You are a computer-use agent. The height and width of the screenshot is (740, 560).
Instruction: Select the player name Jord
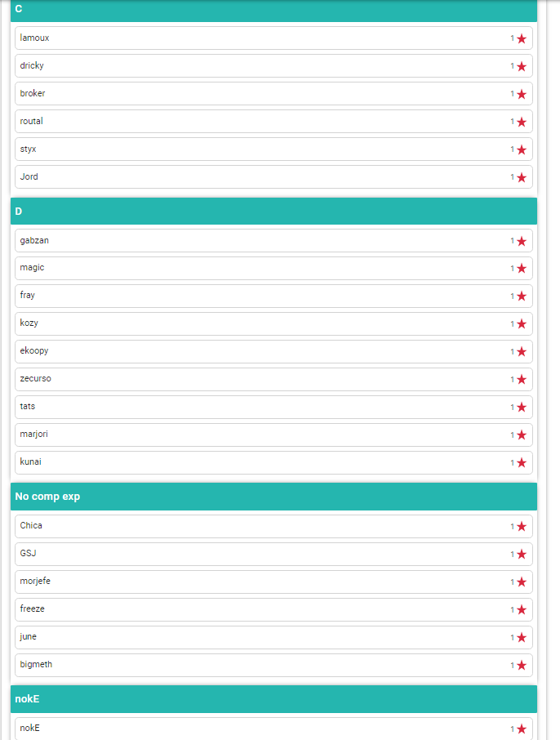pos(29,176)
